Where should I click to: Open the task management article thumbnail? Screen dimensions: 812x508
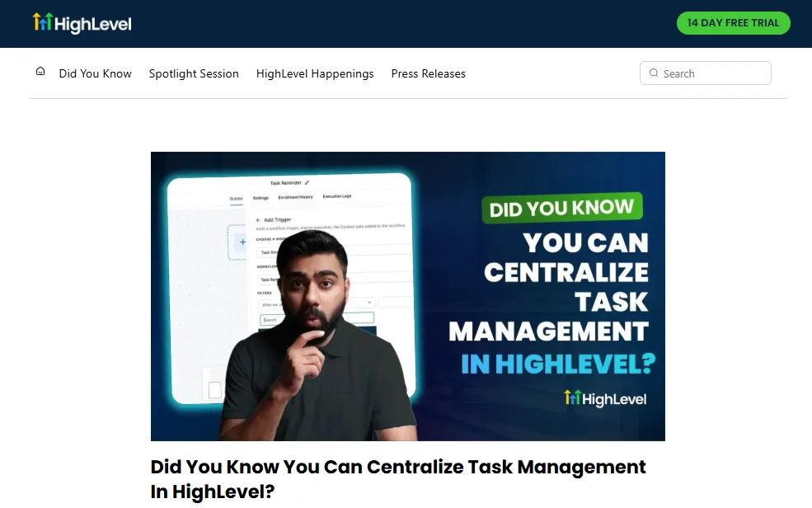point(407,296)
